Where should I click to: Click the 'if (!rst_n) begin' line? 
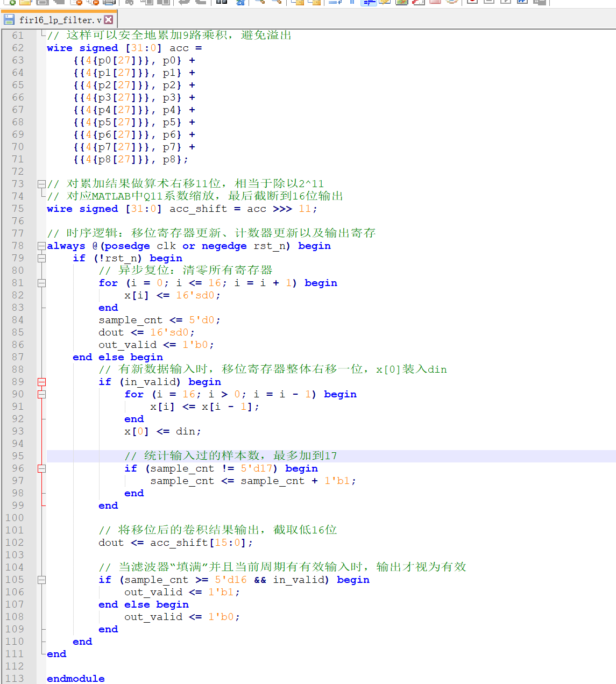coord(128,258)
